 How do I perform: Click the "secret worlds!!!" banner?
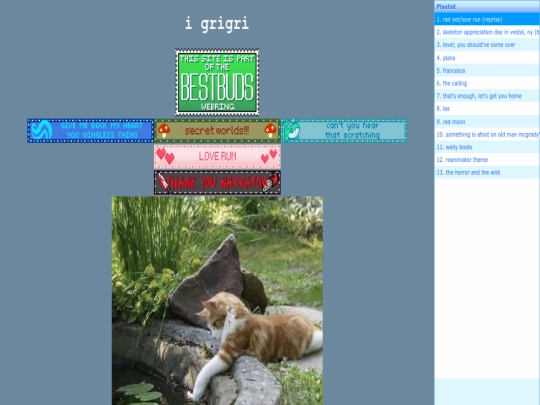point(217,131)
